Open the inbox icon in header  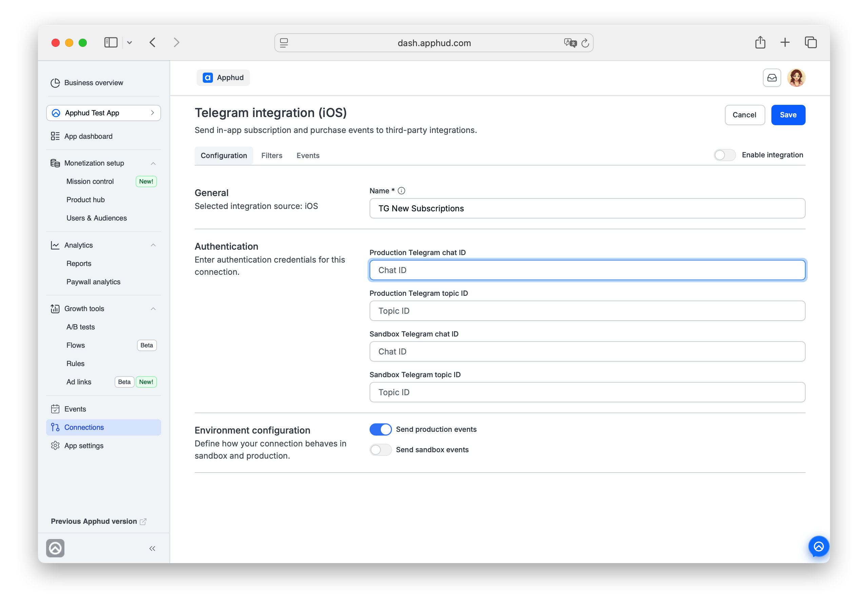pos(772,78)
